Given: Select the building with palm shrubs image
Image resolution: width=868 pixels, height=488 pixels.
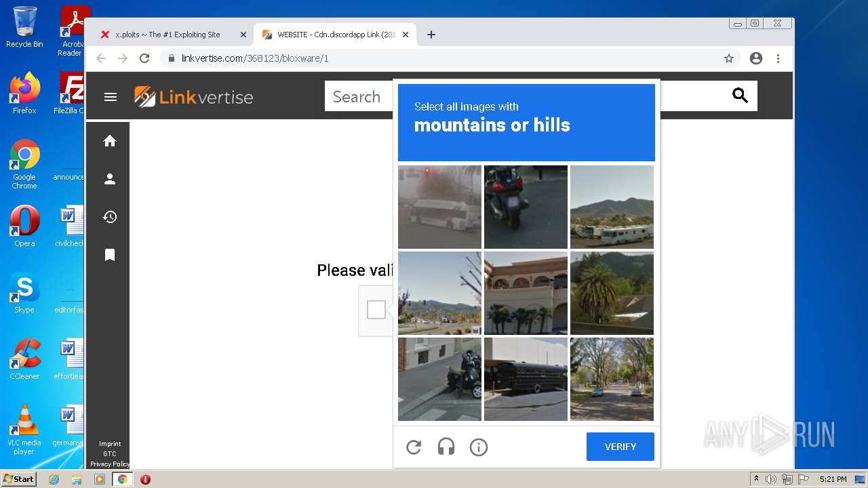Looking at the screenshot, I should 526,293.
